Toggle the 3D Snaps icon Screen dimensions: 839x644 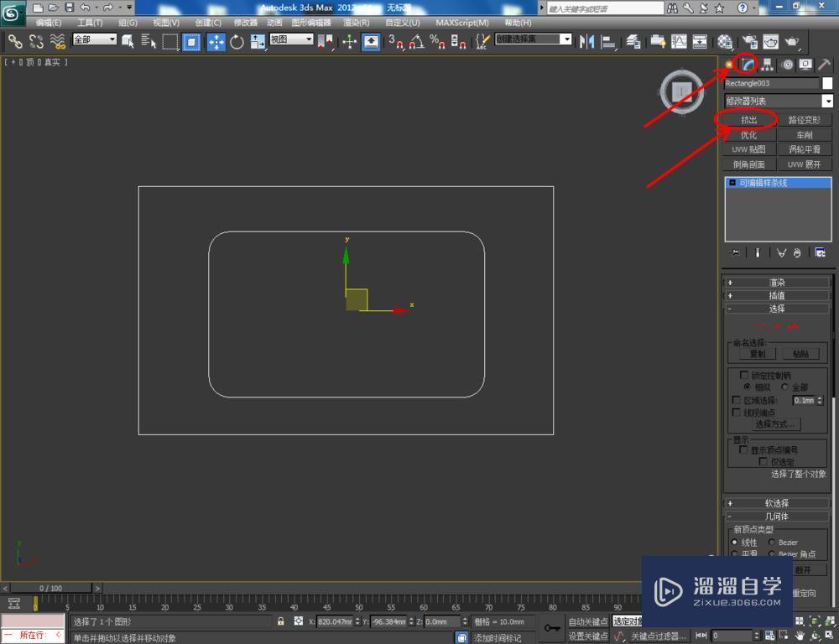click(x=394, y=40)
